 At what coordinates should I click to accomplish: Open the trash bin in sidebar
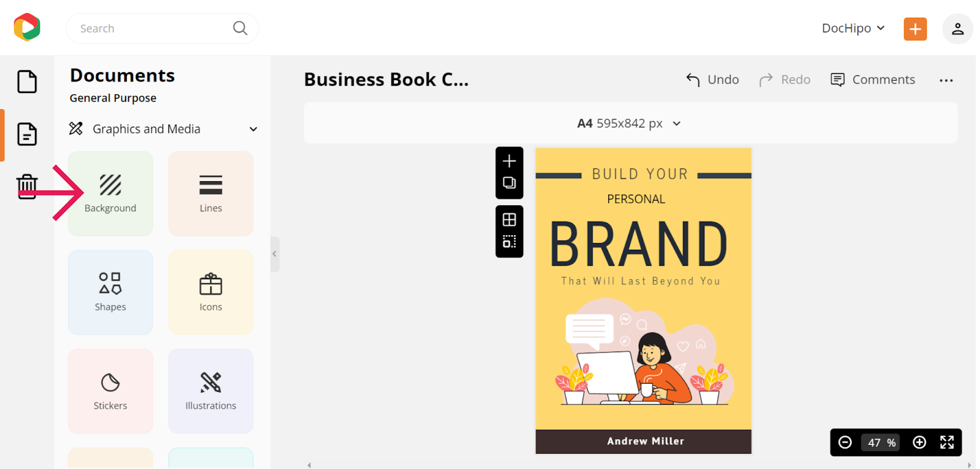(x=27, y=186)
